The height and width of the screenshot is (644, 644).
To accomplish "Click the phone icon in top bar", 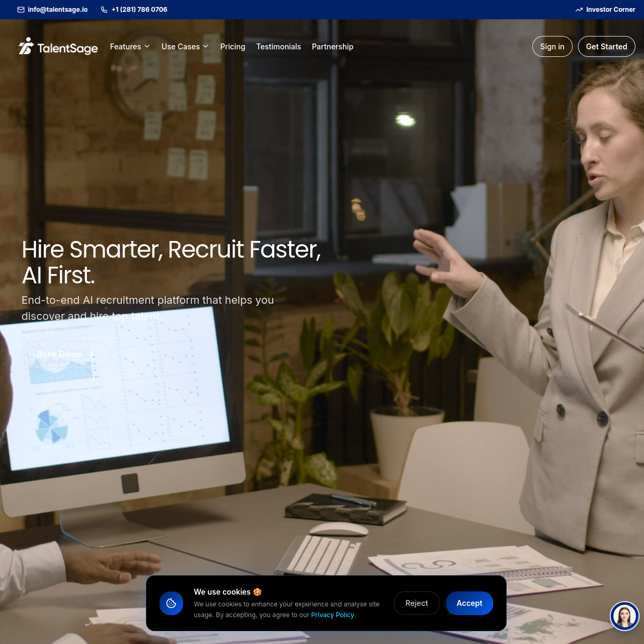I will pos(104,10).
